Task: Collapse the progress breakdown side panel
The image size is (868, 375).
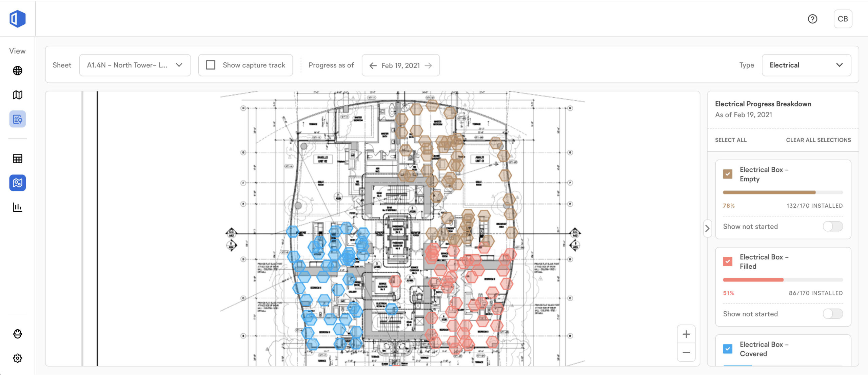Action: [707, 228]
